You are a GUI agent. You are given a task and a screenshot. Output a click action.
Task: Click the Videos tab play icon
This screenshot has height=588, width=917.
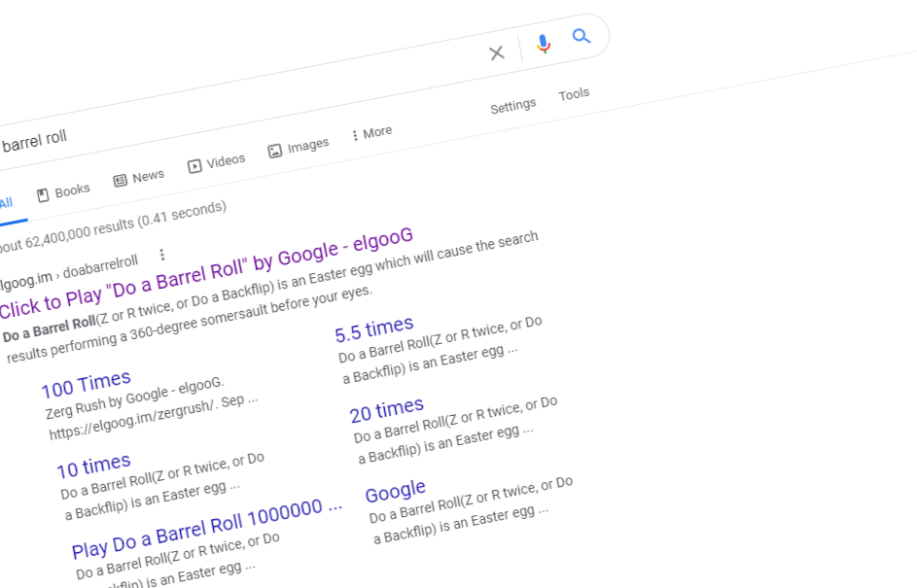(194, 166)
